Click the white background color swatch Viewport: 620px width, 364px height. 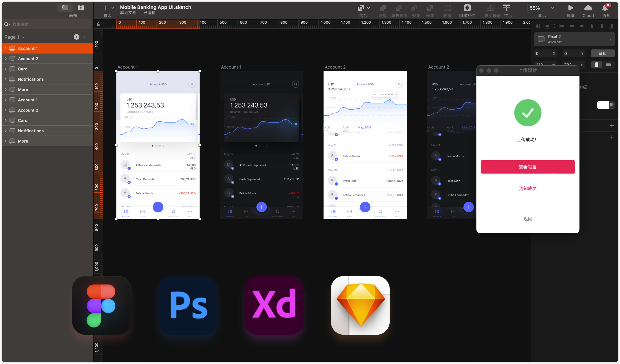tap(603, 105)
